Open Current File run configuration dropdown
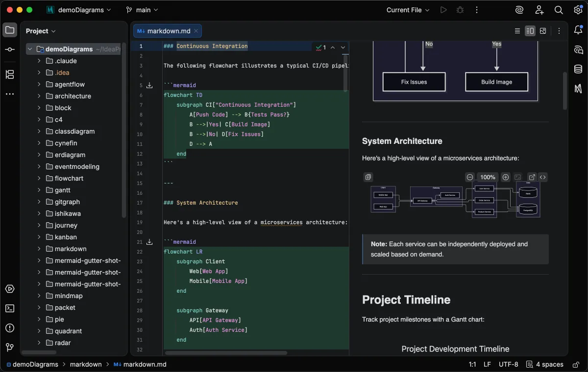This screenshot has width=588, height=372. [408, 10]
